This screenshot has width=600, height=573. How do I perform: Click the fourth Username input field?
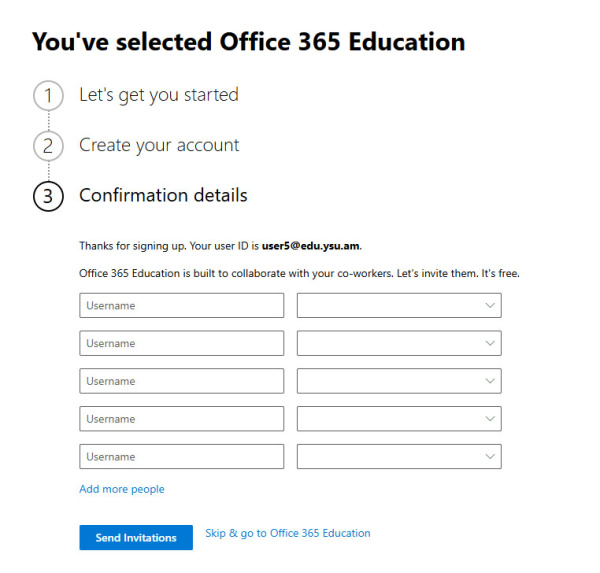(x=181, y=419)
